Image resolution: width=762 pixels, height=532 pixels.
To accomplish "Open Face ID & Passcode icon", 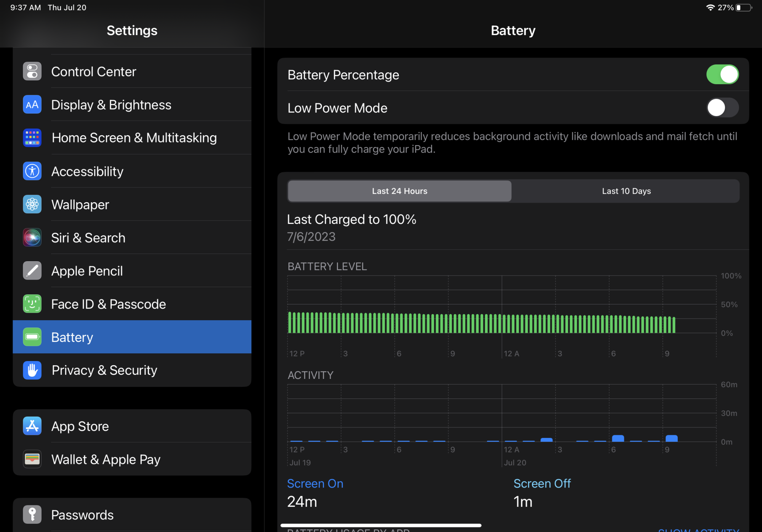I will pos(32,304).
